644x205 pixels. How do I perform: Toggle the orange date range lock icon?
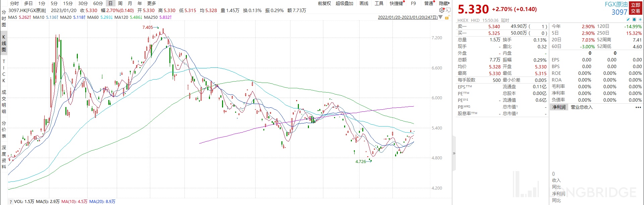(x=447, y=17)
